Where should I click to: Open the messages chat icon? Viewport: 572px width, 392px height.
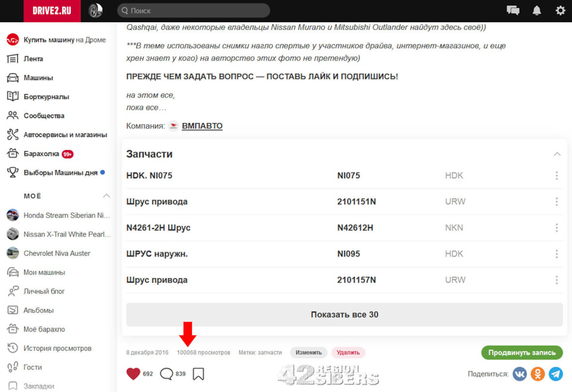pos(513,10)
